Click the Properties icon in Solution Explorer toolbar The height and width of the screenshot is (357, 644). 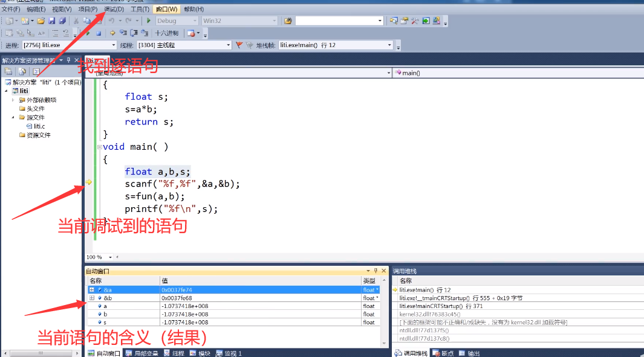coord(8,71)
